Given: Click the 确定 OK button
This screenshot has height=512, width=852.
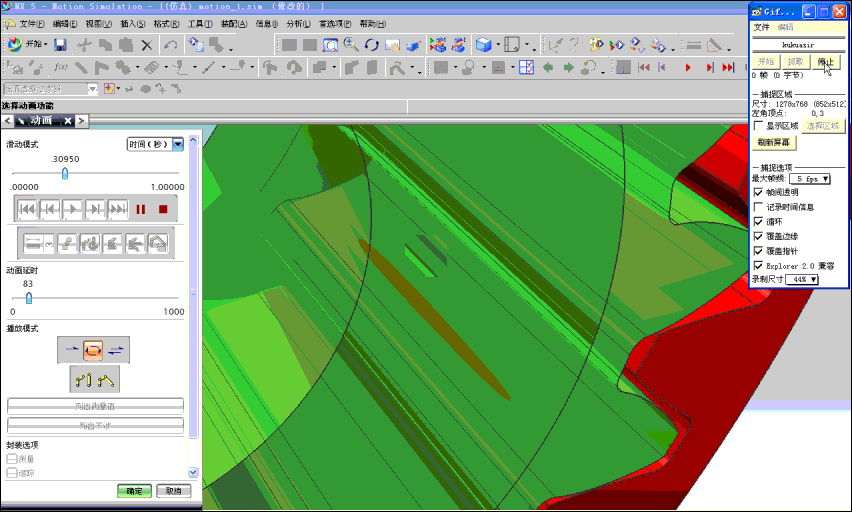Looking at the screenshot, I should coord(134,491).
